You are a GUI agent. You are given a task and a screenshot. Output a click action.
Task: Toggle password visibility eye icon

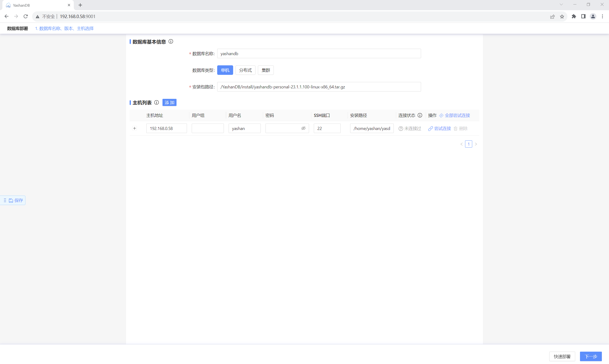[303, 128]
